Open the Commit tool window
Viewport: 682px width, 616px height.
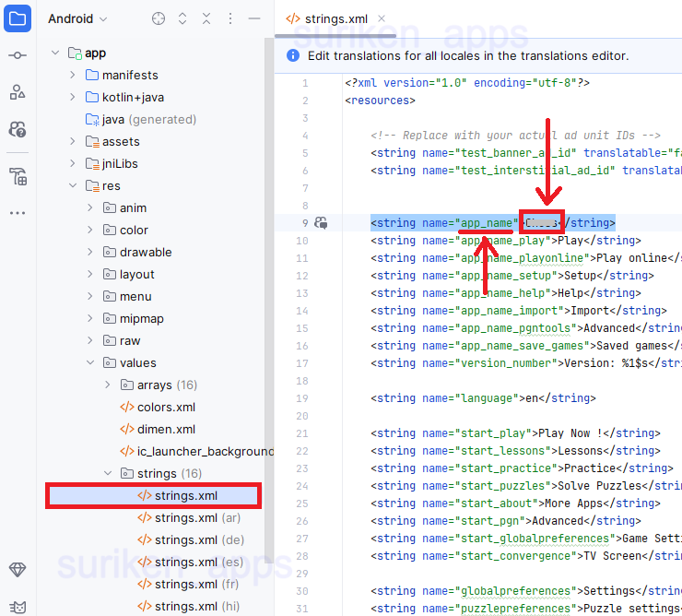coord(18,55)
